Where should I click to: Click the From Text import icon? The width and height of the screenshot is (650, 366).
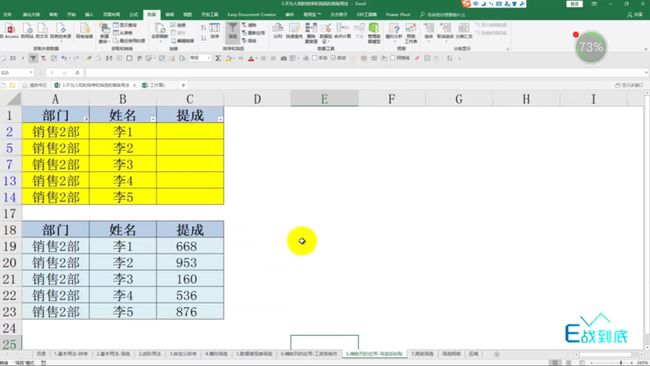[x=42, y=30]
